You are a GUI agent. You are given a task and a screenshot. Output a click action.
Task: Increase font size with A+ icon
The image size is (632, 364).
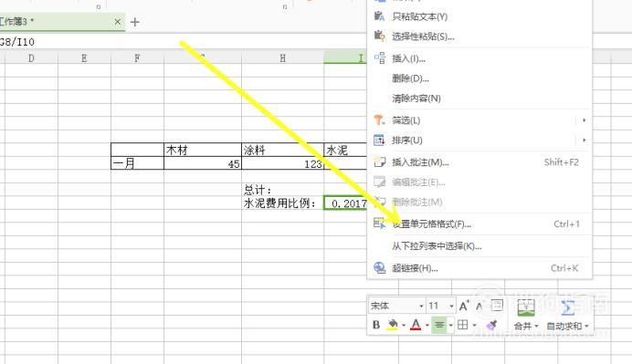464,306
